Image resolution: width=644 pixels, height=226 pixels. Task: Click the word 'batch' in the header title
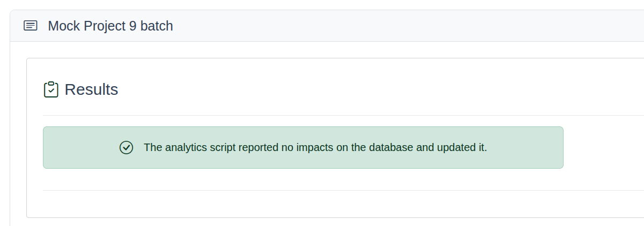(157, 26)
